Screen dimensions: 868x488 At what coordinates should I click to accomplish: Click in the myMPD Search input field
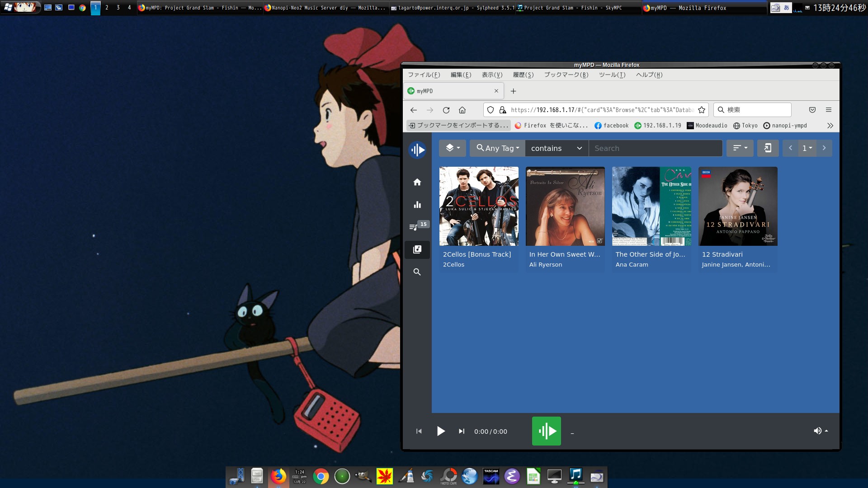click(655, 148)
